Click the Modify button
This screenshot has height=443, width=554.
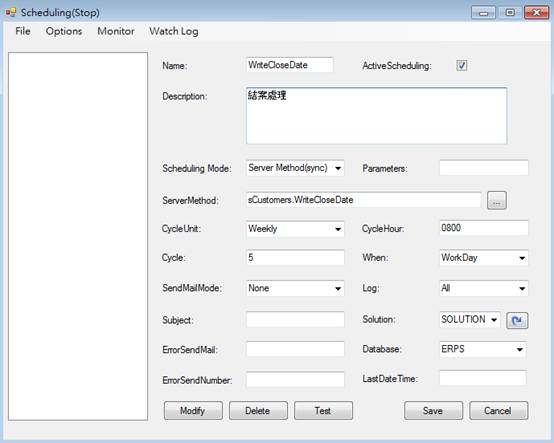click(193, 410)
